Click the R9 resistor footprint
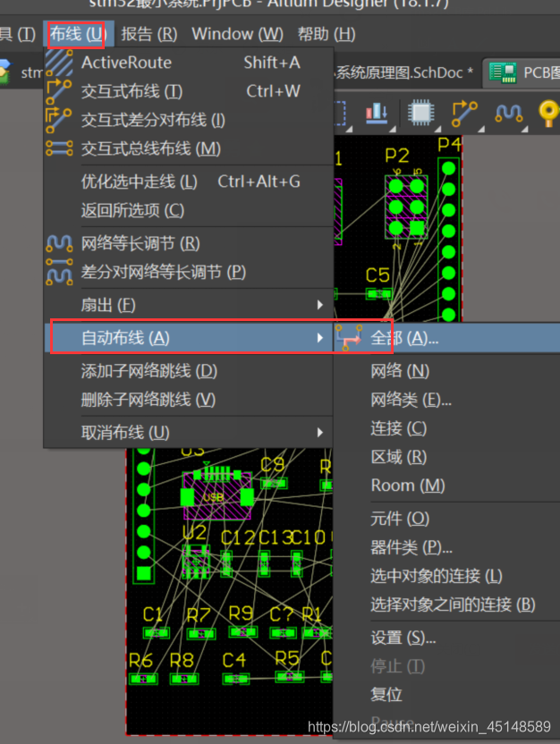This screenshot has width=560, height=744. 243,632
